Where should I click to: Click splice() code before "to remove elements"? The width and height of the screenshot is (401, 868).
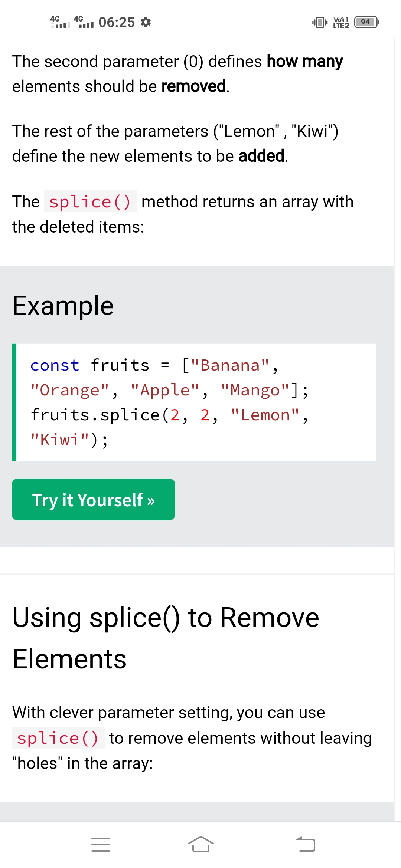[58, 738]
